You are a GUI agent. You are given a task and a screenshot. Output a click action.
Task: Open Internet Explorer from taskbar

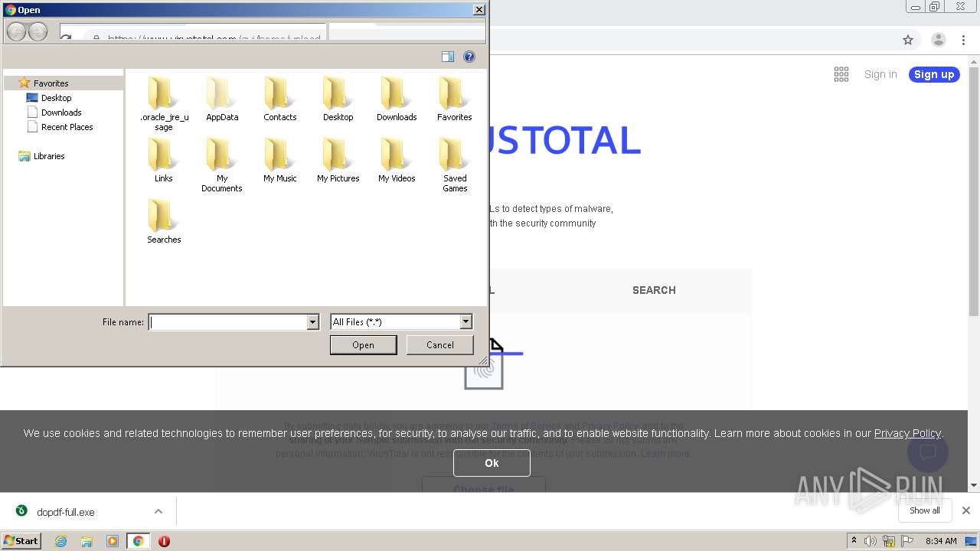coord(60,541)
